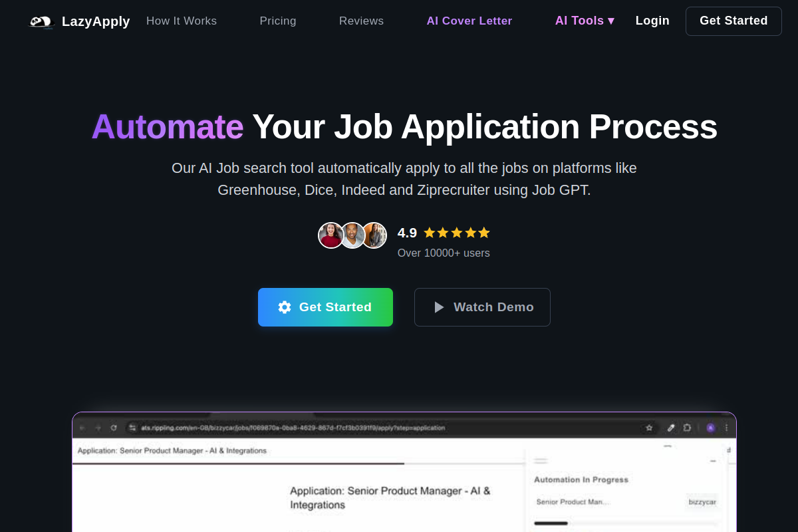The image size is (798, 532).
Task: Click the Login link
Action: pos(652,21)
